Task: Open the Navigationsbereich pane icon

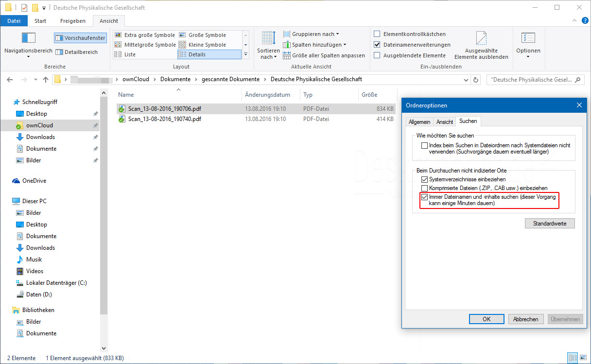Action: click(x=28, y=38)
